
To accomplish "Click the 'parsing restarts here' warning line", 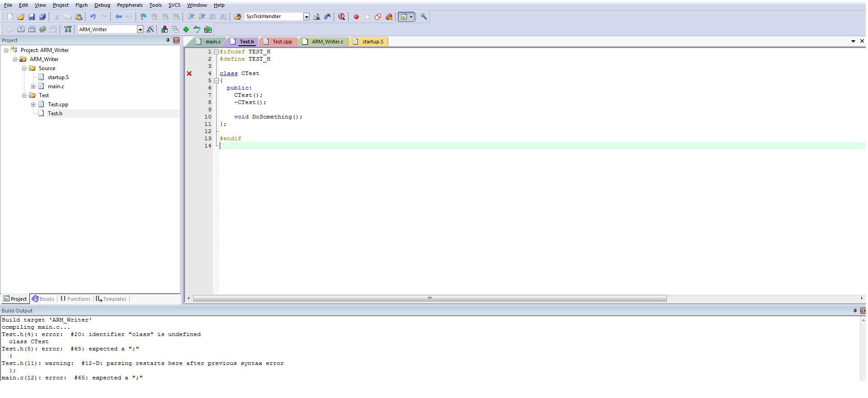I will pos(143,364).
